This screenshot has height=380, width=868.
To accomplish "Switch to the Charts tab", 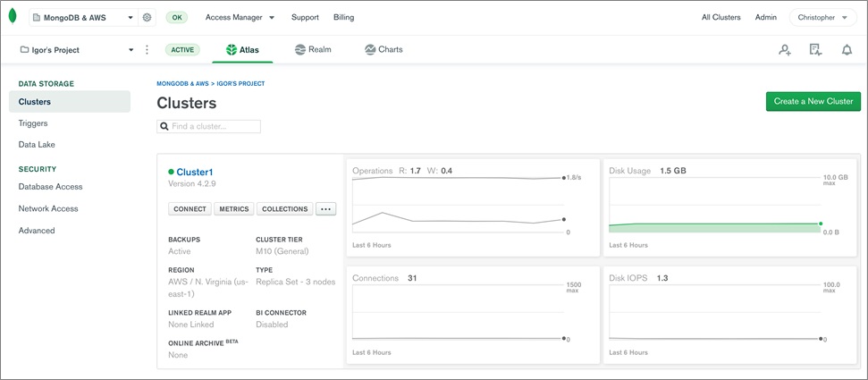I will (383, 49).
